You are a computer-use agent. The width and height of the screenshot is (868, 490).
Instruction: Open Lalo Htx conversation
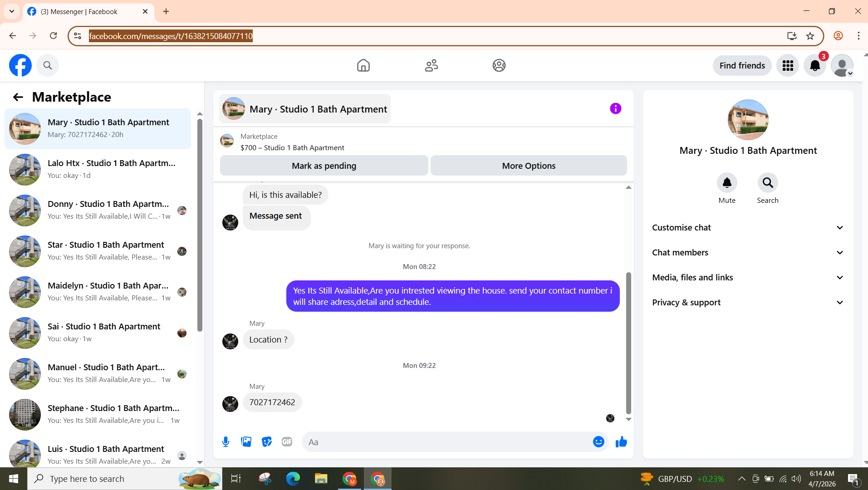pos(98,170)
